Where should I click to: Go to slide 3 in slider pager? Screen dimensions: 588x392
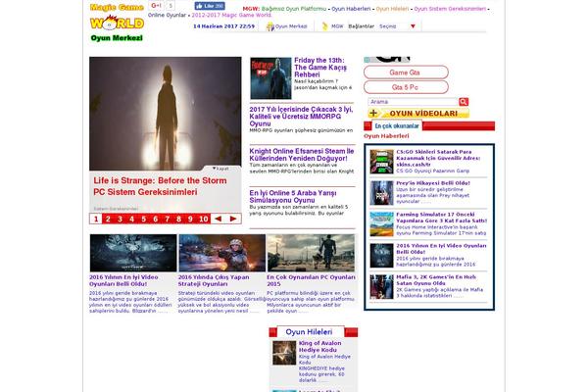click(120, 219)
